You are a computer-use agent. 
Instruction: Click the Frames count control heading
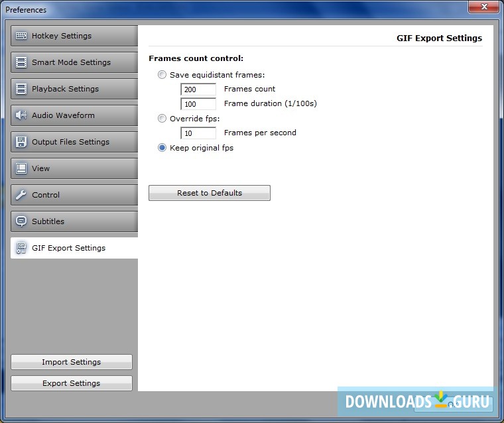coord(196,58)
